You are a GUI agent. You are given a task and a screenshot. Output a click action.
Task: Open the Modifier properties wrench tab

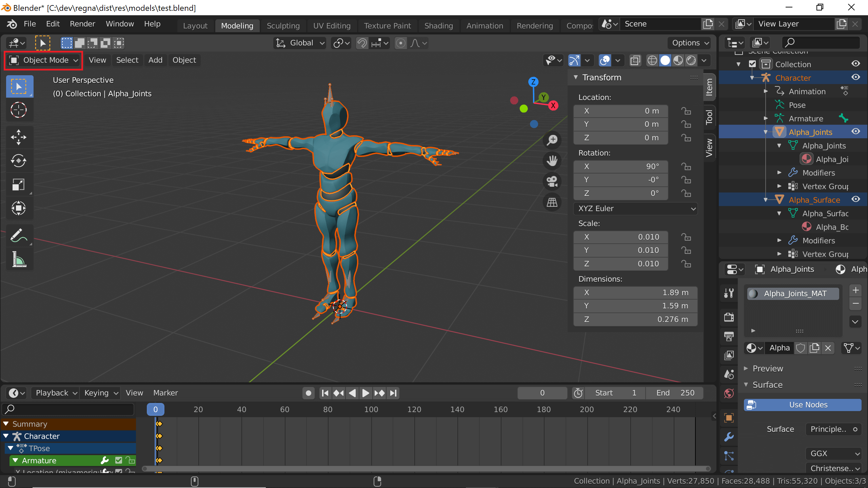click(x=729, y=436)
